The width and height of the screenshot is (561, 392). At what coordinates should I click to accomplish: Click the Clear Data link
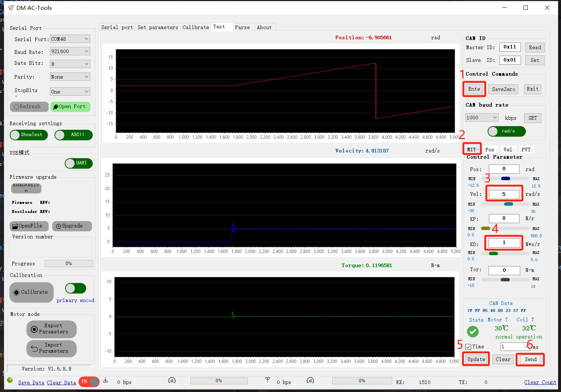point(61,383)
